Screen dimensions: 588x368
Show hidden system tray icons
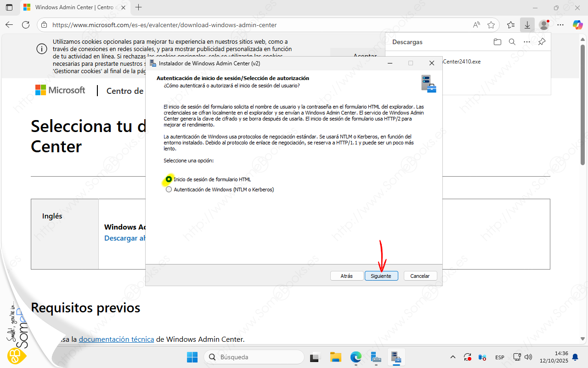(453, 357)
